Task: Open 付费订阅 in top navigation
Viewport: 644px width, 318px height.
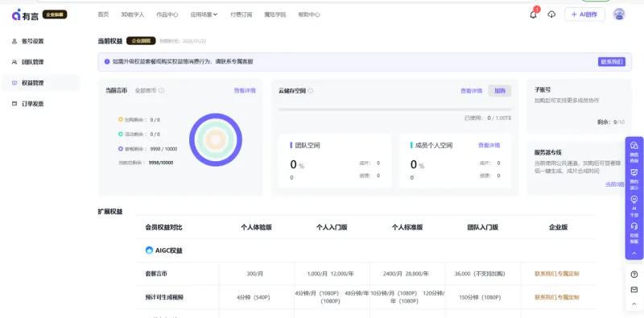Action: [241, 14]
